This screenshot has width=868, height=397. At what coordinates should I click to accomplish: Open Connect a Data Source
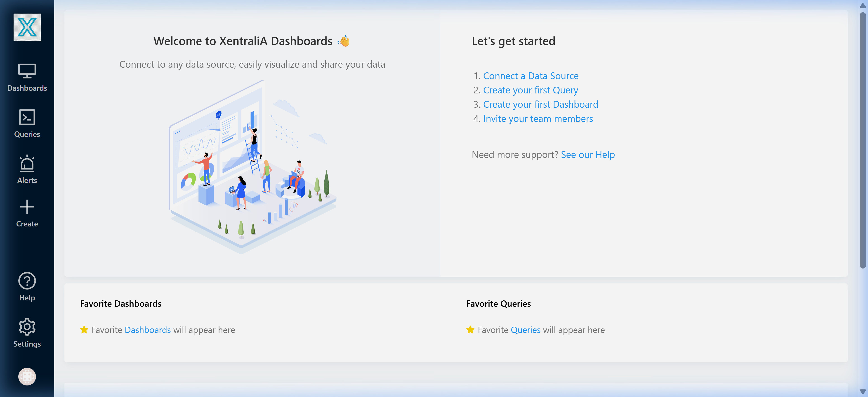(x=531, y=76)
